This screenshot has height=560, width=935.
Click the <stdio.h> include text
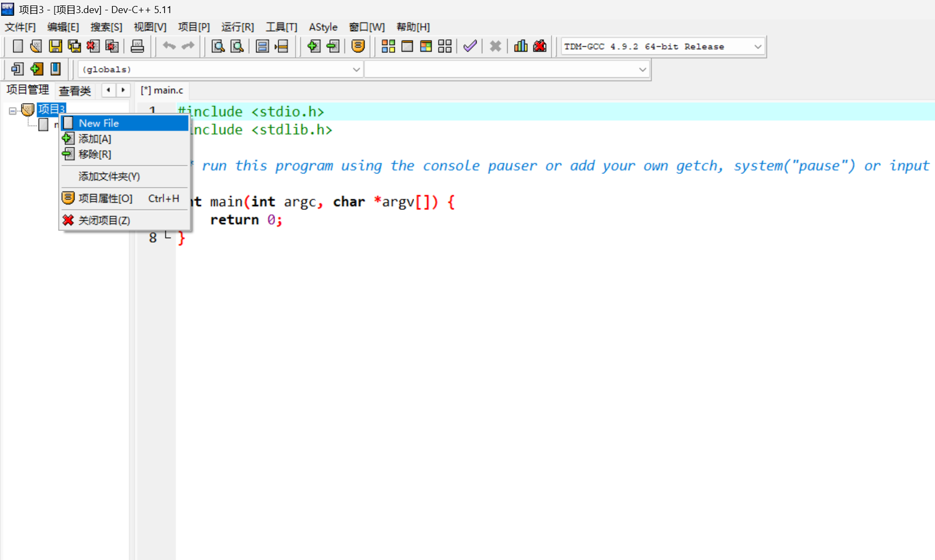(287, 112)
